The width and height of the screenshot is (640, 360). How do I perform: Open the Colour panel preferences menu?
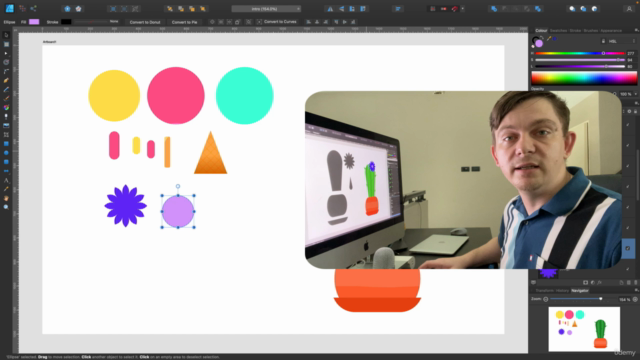(x=636, y=30)
